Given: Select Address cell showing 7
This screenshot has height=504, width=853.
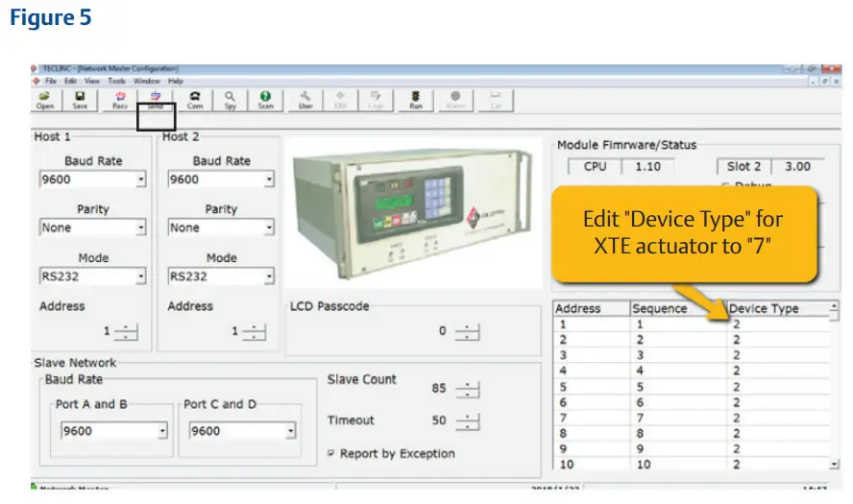Looking at the screenshot, I should click(592, 418).
